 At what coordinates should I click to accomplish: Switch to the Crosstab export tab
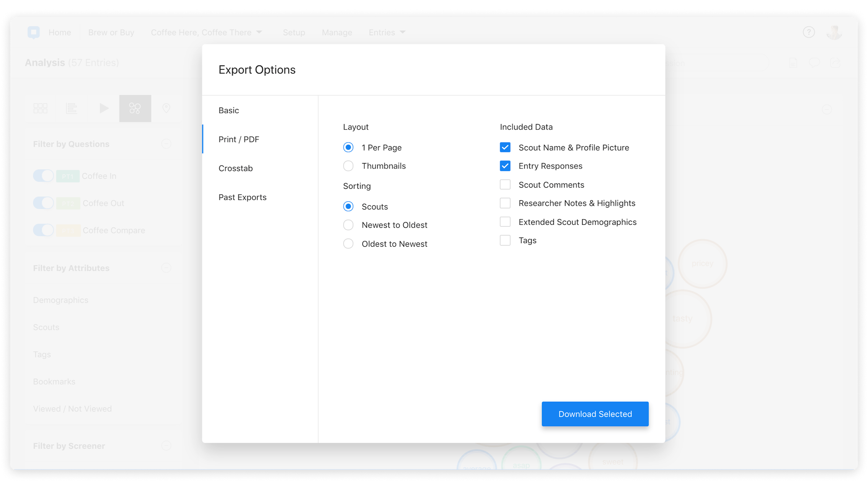(x=235, y=168)
